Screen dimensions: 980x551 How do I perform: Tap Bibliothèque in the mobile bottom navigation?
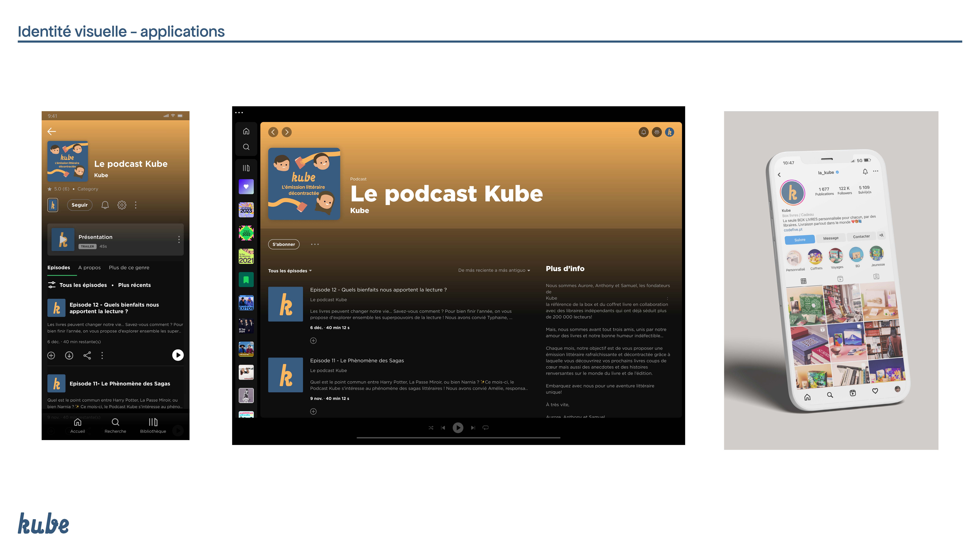(153, 425)
